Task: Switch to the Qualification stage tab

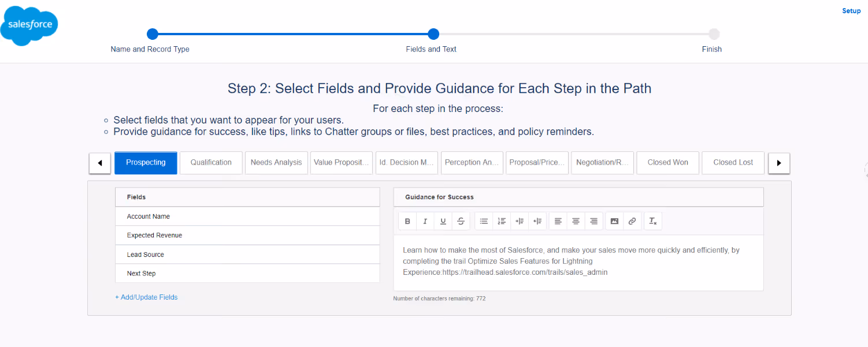Action: (x=210, y=163)
